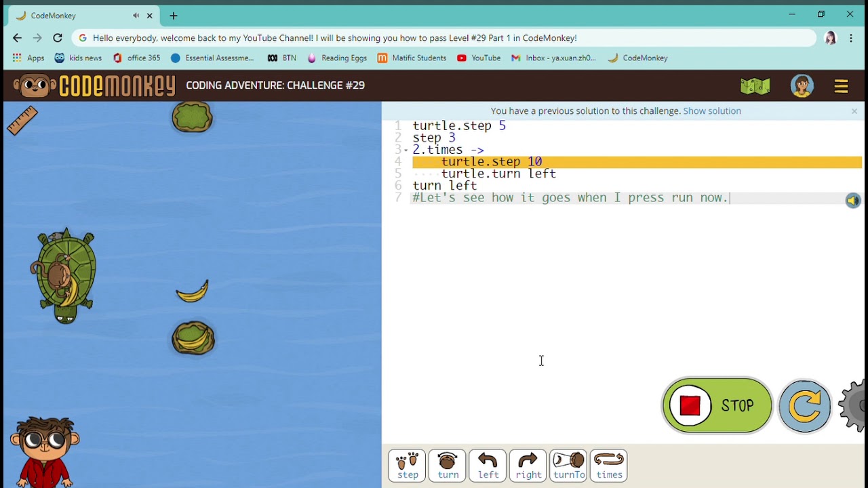Click the STOP button
This screenshot has width=868, height=488.
coord(717,405)
